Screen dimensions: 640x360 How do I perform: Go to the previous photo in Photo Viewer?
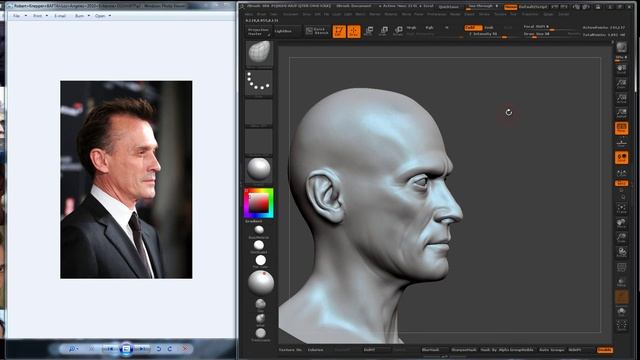click(x=110, y=349)
